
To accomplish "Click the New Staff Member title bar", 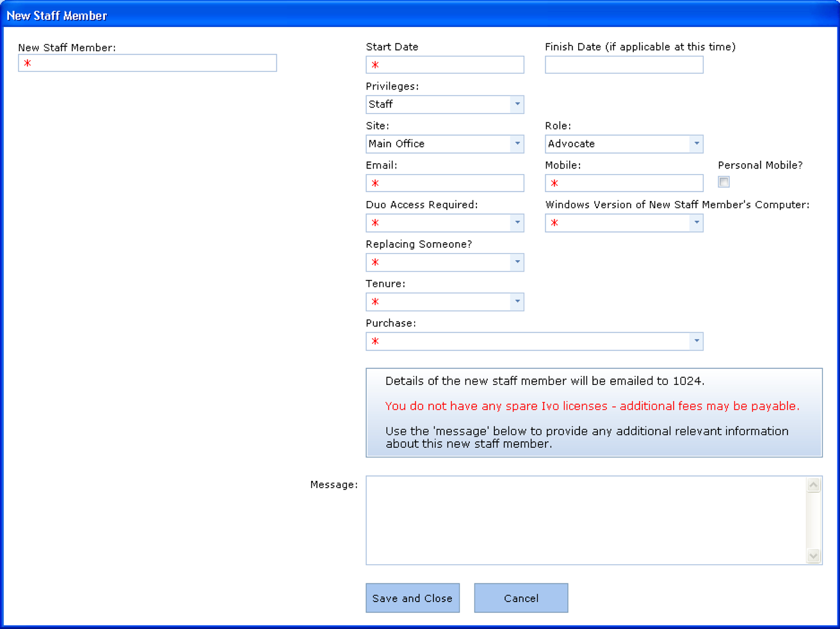I will point(420,15).
